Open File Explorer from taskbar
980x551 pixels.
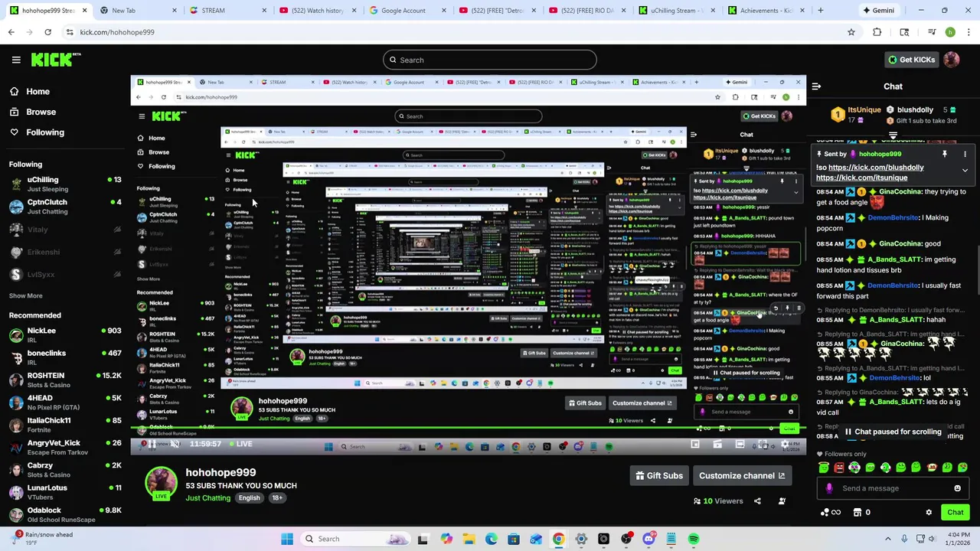[x=469, y=539]
